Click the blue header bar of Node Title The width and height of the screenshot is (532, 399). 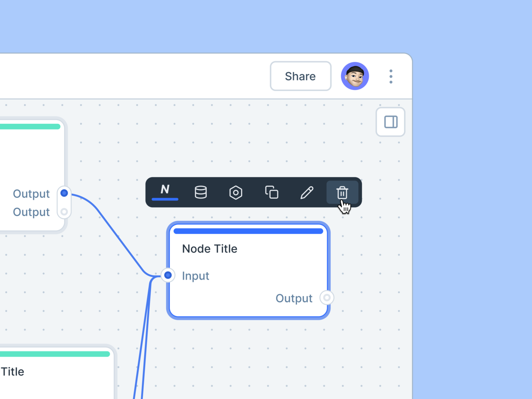click(x=248, y=230)
